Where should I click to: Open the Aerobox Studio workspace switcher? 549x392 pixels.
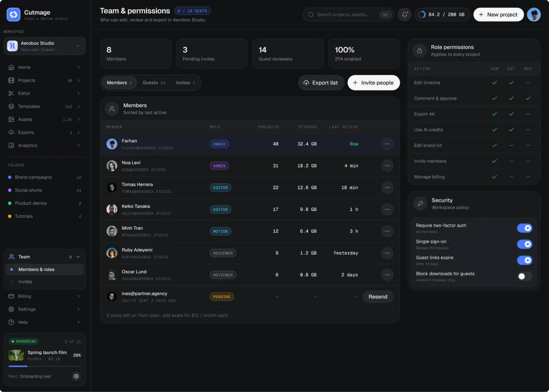(45, 46)
